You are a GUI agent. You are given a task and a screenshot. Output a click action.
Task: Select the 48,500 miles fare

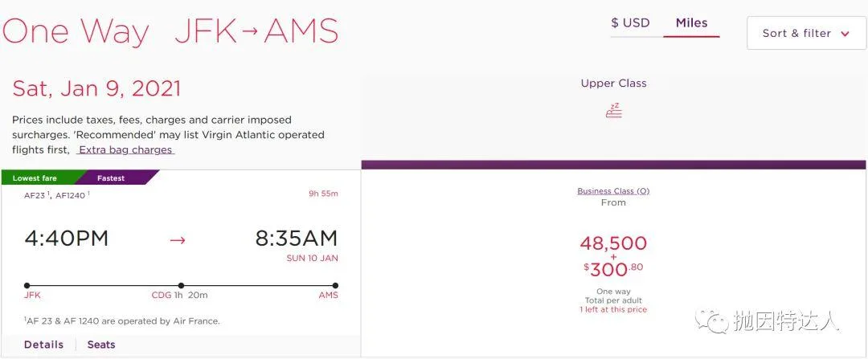[613, 243]
